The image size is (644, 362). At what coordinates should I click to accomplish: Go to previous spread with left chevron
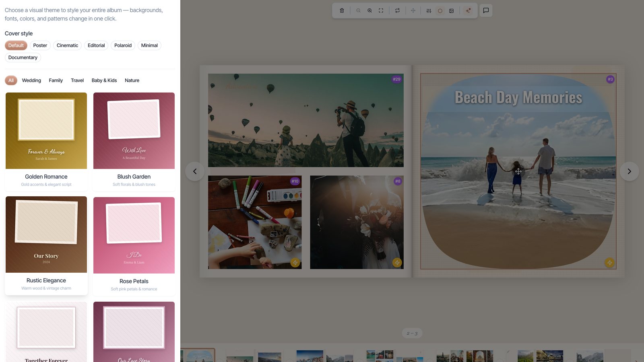(x=195, y=171)
